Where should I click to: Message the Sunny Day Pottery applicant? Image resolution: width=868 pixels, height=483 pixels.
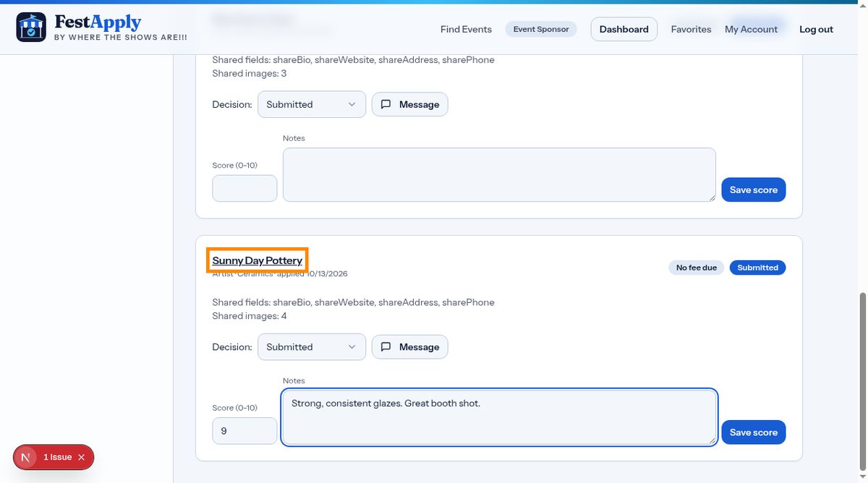(x=410, y=347)
